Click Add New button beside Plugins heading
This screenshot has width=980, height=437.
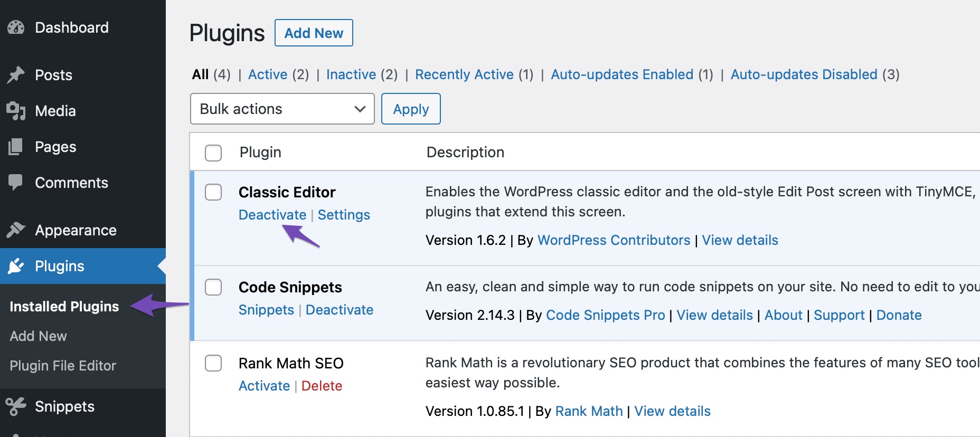point(314,33)
